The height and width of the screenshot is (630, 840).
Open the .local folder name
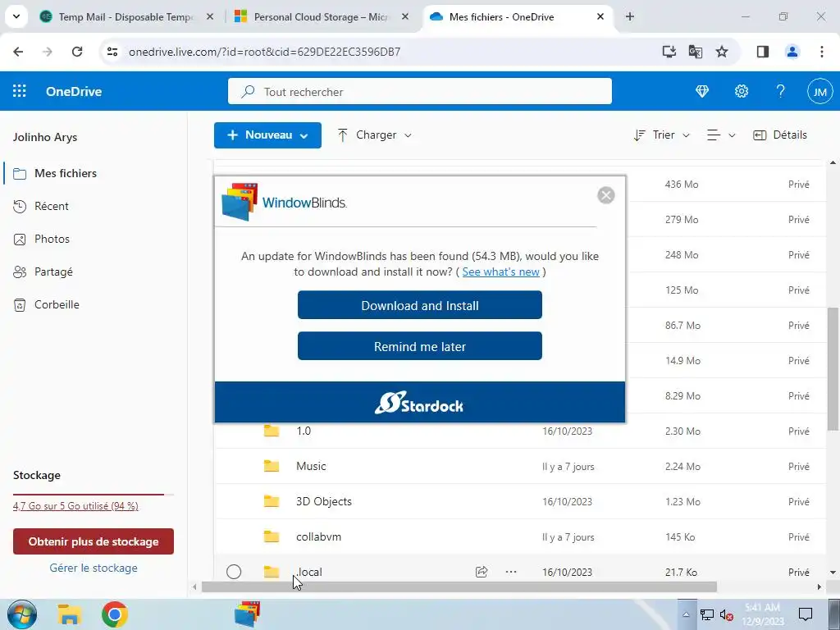pyautogui.click(x=309, y=572)
